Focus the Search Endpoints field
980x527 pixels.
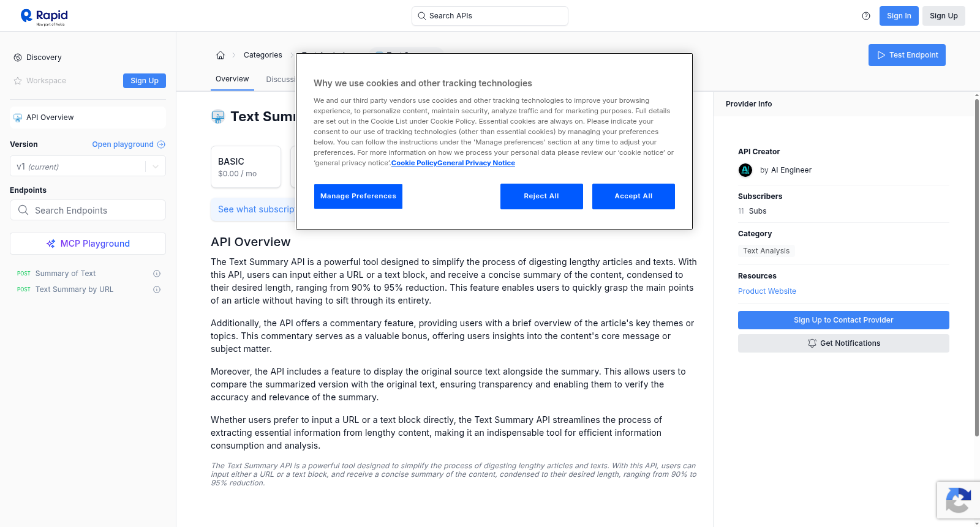(x=88, y=210)
